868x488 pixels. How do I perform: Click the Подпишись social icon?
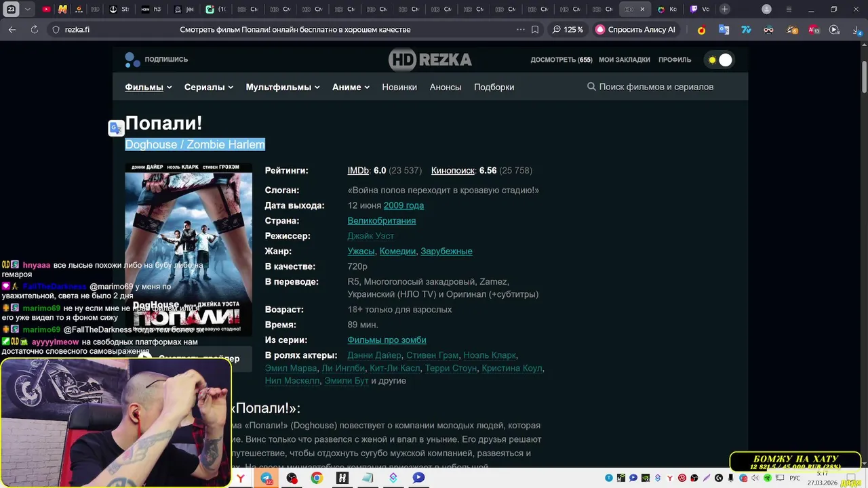click(133, 60)
